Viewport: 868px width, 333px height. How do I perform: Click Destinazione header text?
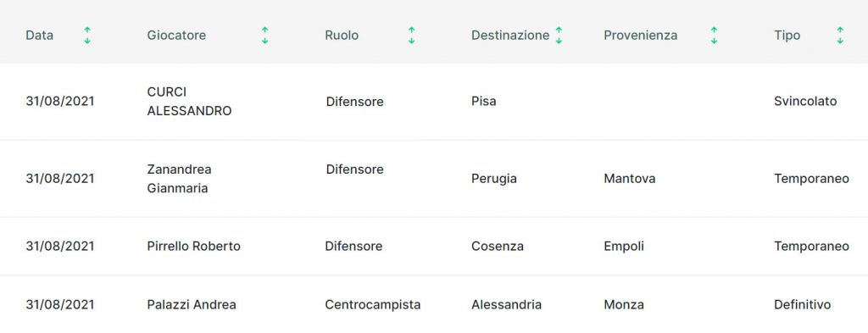tap(510, 36)
